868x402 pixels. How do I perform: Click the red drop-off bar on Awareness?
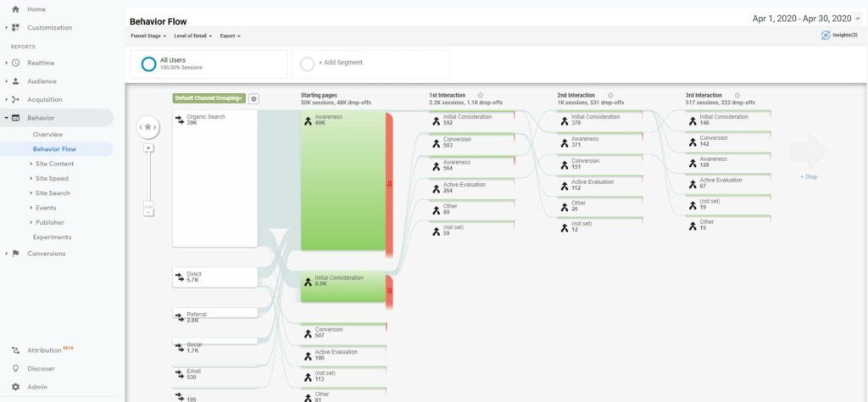[389, 184]
